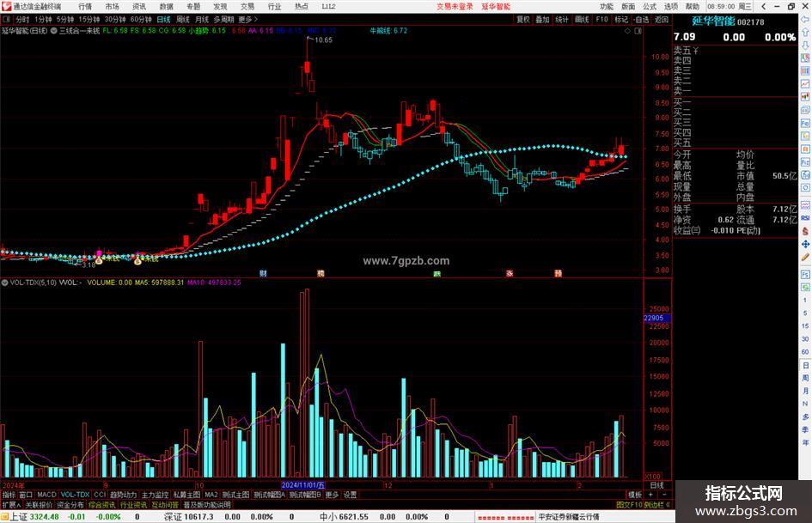
Task: Select the 周线 weekly chart
Action: click(x=183, y=19)
